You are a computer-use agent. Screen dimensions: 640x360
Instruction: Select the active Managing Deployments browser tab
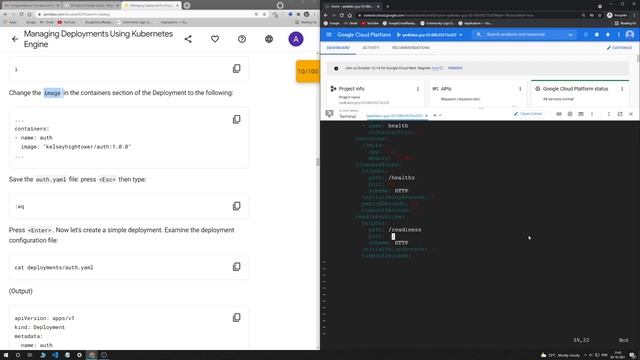click(x=151, y=5)
